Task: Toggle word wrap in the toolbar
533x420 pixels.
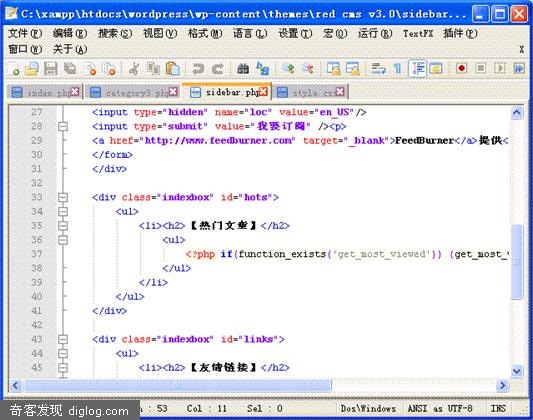Action: pos(378,69)
